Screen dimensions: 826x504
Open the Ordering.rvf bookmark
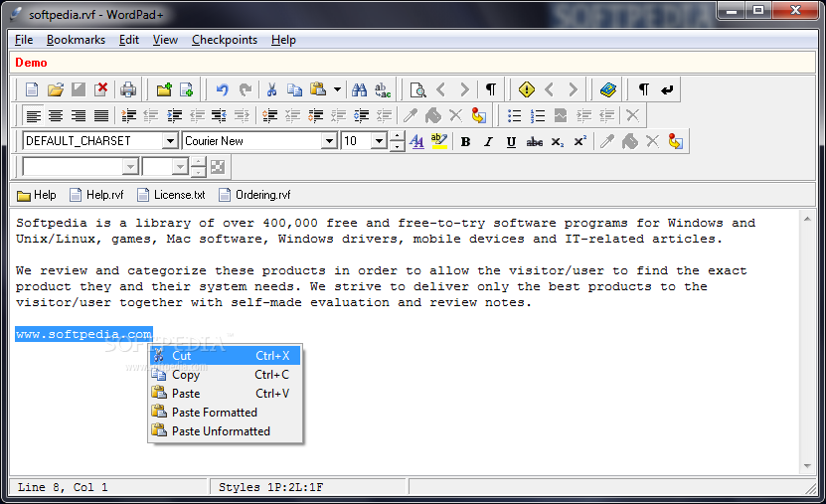click(x=255, y=195)
